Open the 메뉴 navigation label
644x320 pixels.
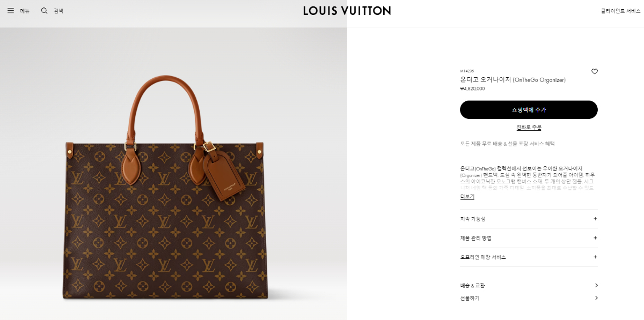25,11
